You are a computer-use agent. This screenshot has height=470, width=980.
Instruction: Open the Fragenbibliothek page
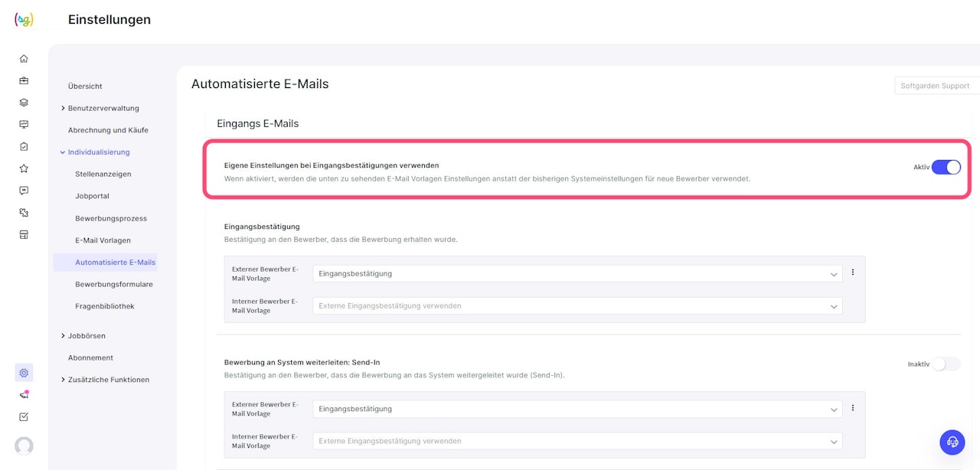[x=105, y=306]
